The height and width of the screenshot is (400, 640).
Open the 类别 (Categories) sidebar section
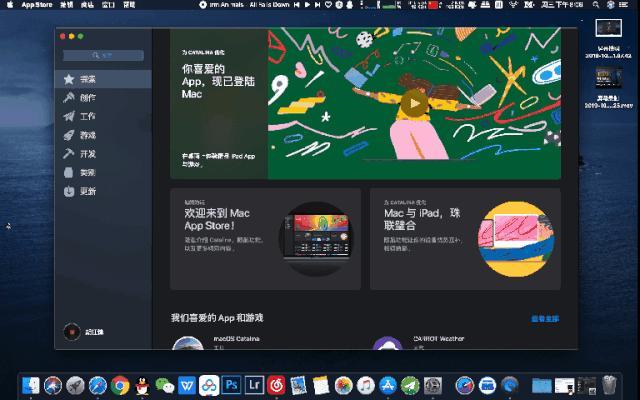87,172
